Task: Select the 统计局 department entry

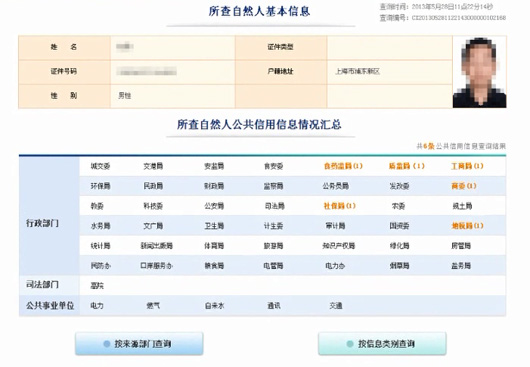Action: click(100, 246)
